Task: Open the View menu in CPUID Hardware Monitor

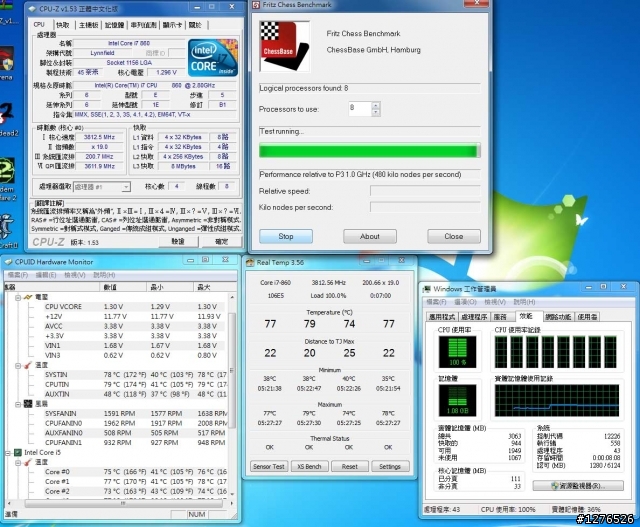Action: pyautogui.click(x=75, y=275)
